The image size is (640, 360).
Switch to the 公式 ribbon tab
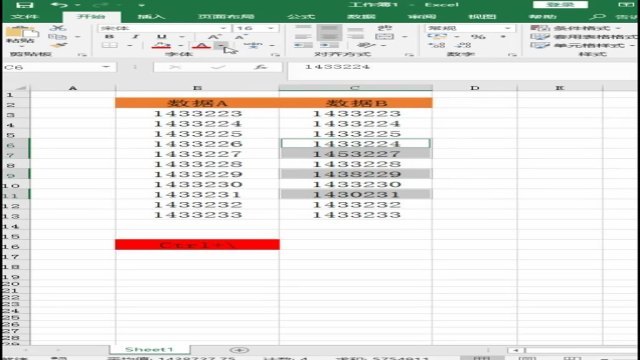[x=301, y=17]
